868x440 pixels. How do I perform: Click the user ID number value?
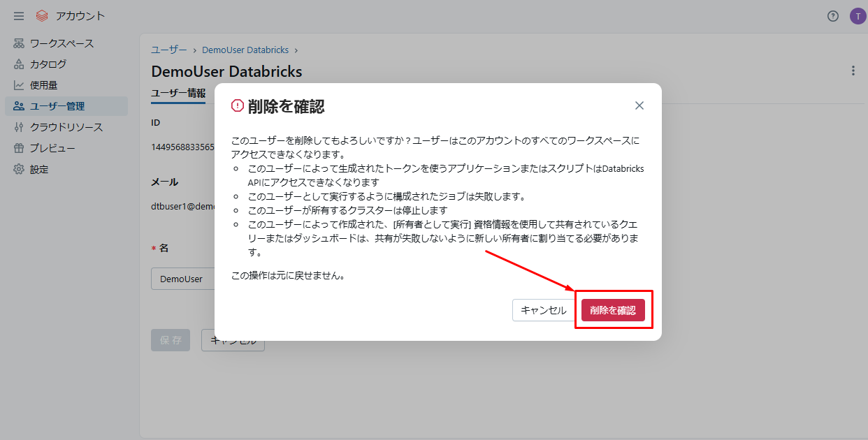coord(183,147)
